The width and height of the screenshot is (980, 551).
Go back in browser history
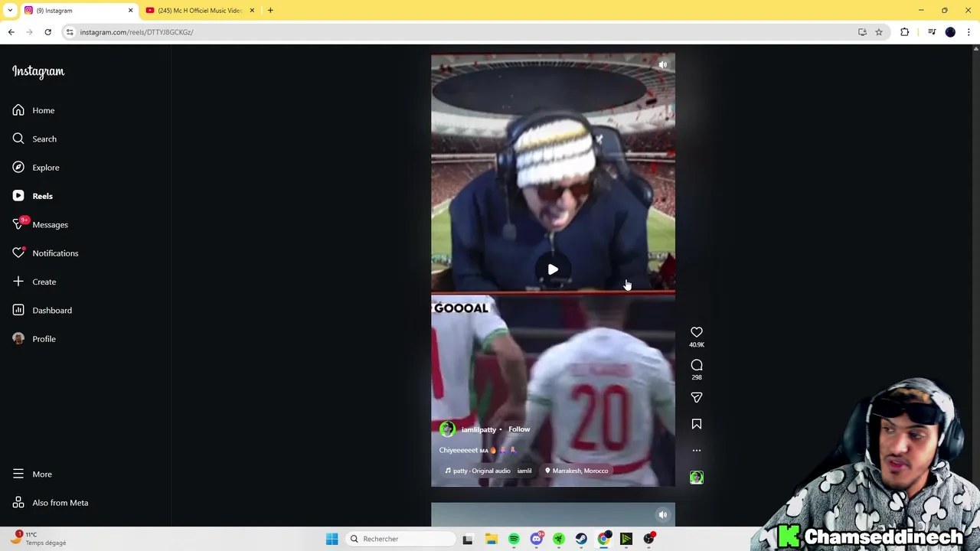pyautogui.click(x=11, y=32)
